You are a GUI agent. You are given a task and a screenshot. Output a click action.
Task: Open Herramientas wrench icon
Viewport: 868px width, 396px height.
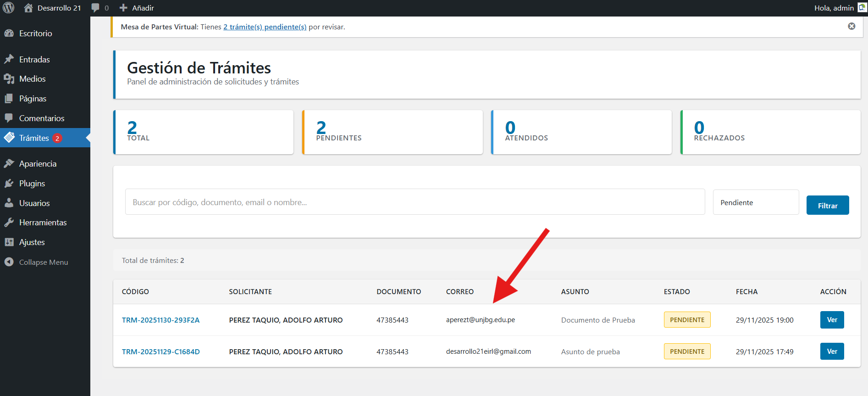coord(9,223)
